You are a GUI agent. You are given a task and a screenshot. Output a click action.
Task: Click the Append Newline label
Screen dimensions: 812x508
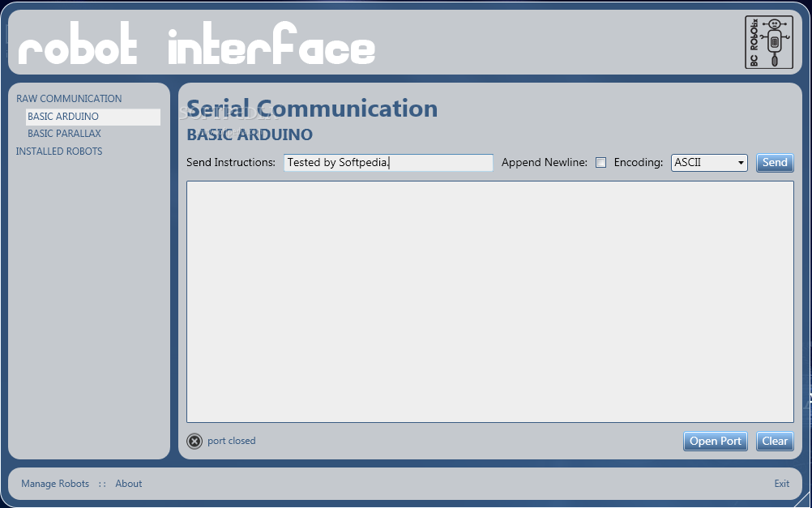544,163
